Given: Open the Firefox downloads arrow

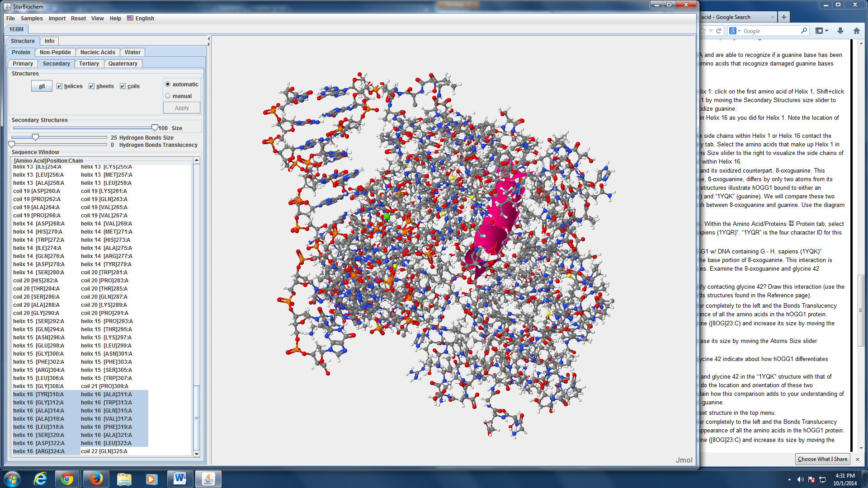Looking at the screenshot, I should tap(840, 31).
